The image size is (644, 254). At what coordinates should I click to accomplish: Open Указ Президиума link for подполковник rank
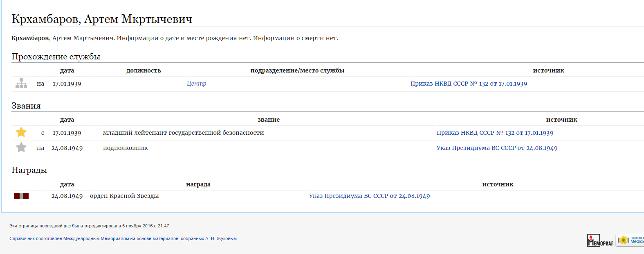point(497,148)
